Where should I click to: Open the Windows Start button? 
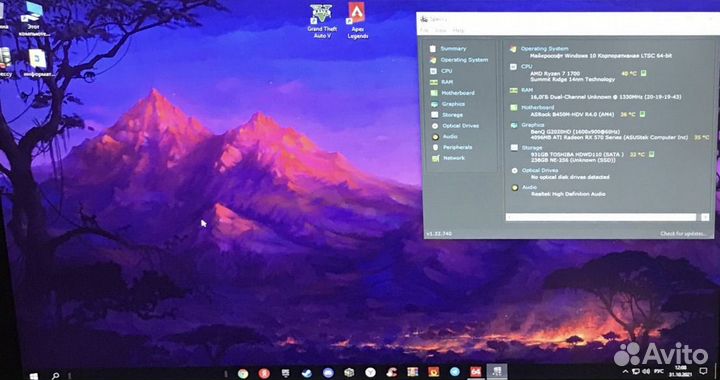coord(34,376)
